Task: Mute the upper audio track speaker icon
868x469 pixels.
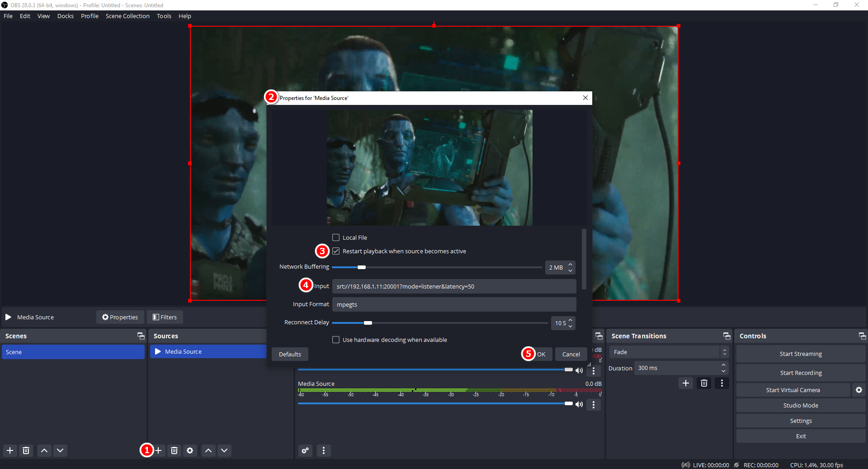Action: tap(579, 370)
